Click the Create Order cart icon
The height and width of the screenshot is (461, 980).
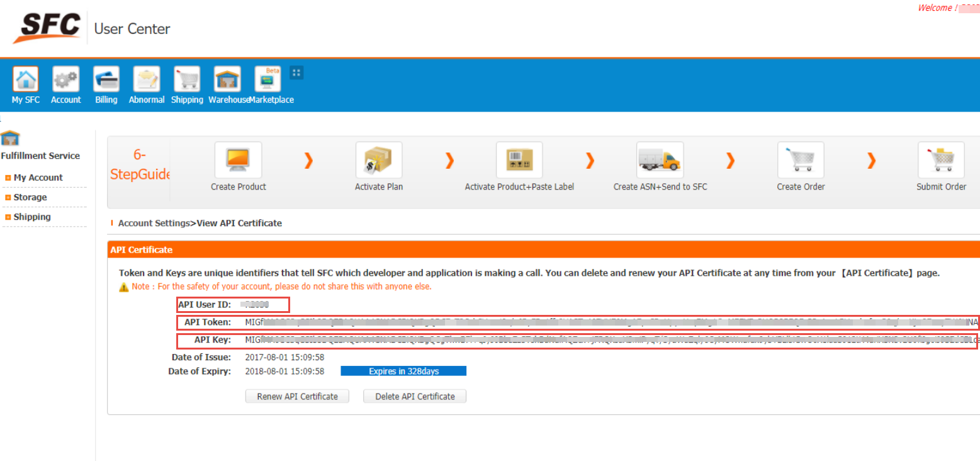point(801,160)
